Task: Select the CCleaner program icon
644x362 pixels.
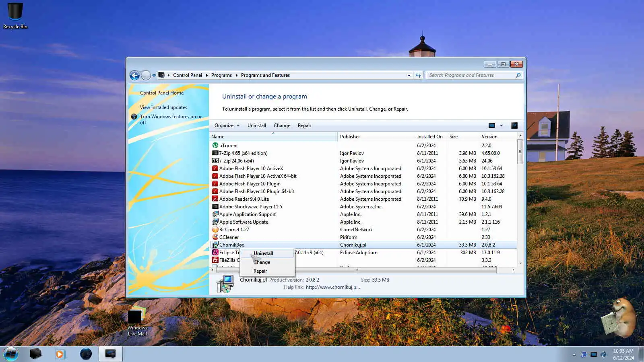Action: click(x=215, y=237)
